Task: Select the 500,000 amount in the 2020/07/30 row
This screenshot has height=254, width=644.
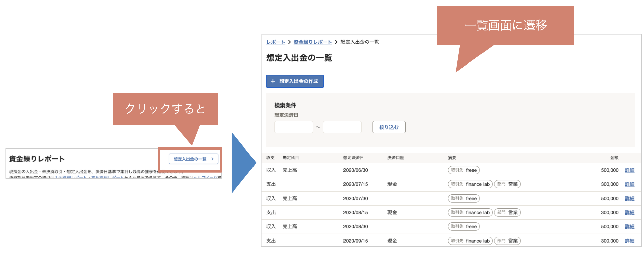Action: click(x=610, y=199)
